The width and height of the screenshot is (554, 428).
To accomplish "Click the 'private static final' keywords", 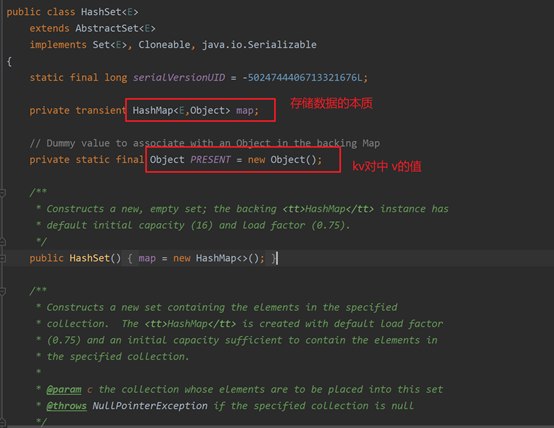I will pos(87,159).
